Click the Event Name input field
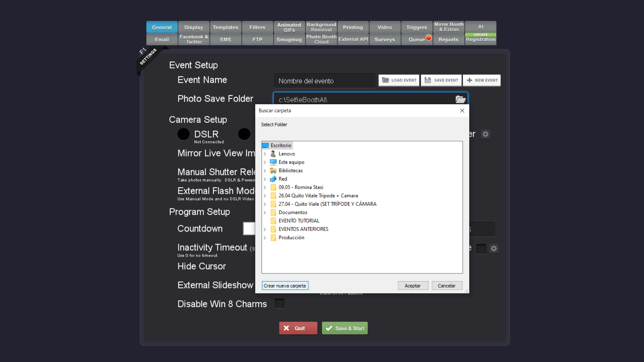The image size is (644, 362). pyautogui.click(x=325, y=81)
